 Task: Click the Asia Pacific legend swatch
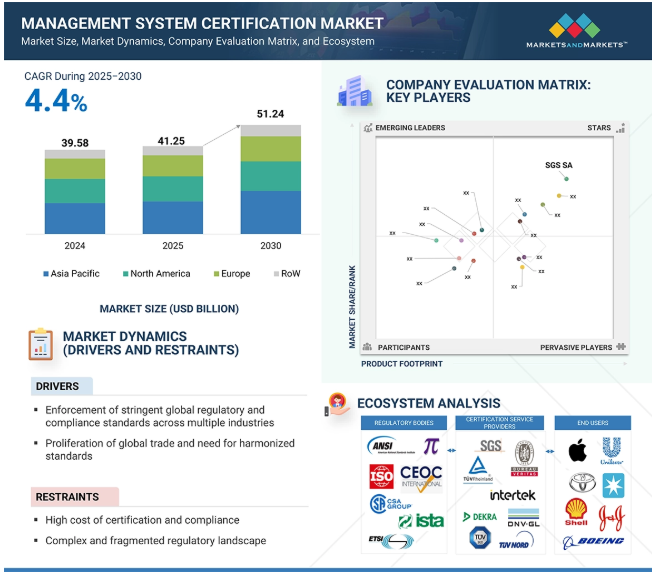46,274
